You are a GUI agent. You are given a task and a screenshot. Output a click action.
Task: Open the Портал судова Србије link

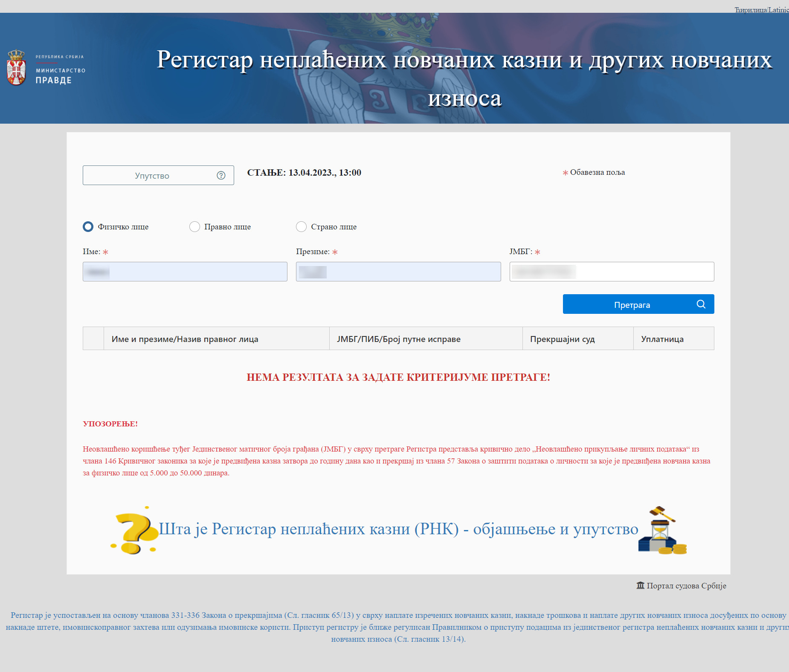686,586
